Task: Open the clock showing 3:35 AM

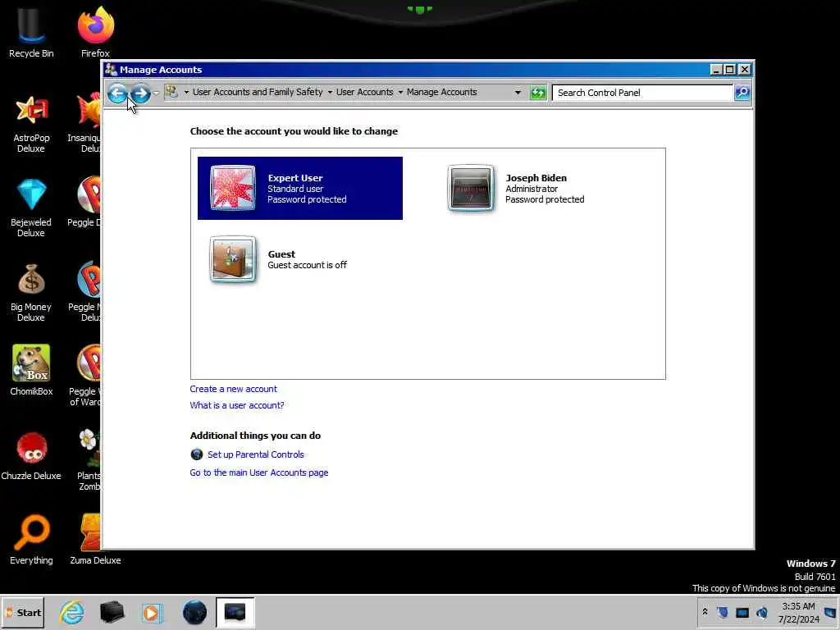Action: point(798,612)
